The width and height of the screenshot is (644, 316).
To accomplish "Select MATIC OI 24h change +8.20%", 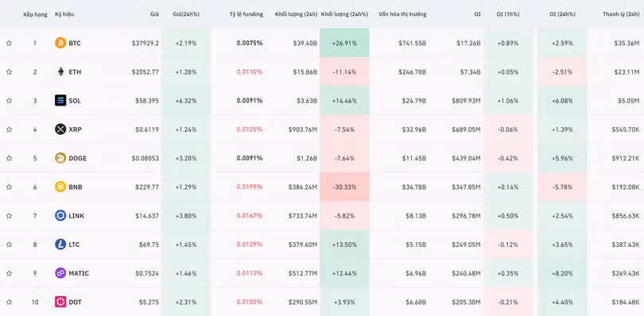I will [562, 273].
